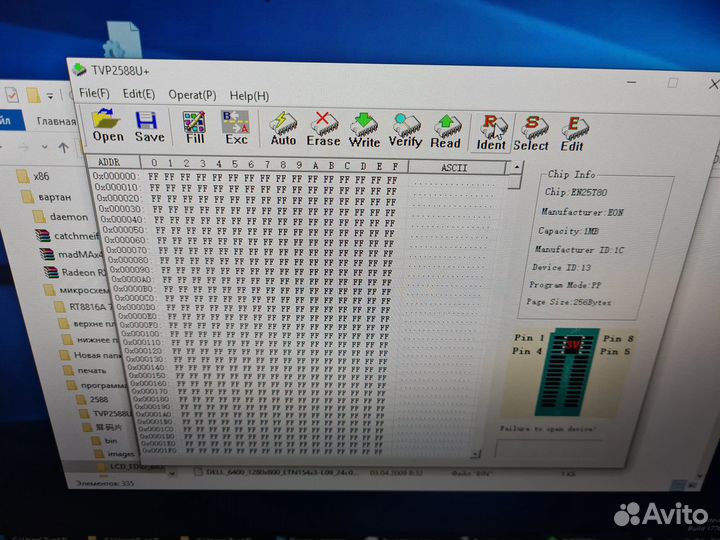Open the File(F) menu

tap(95, 93)
